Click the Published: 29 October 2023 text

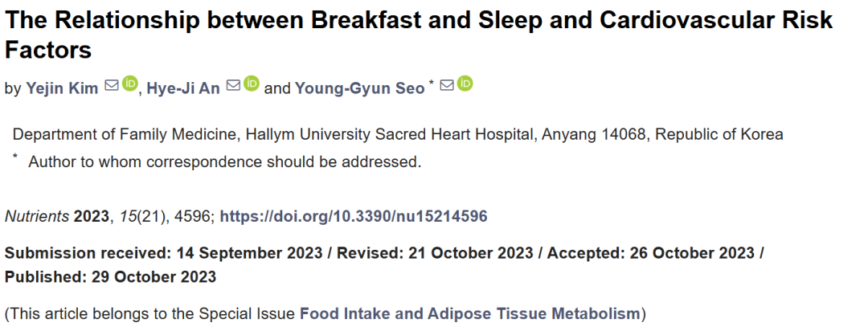pyautogui.click(x=111, y=276)
